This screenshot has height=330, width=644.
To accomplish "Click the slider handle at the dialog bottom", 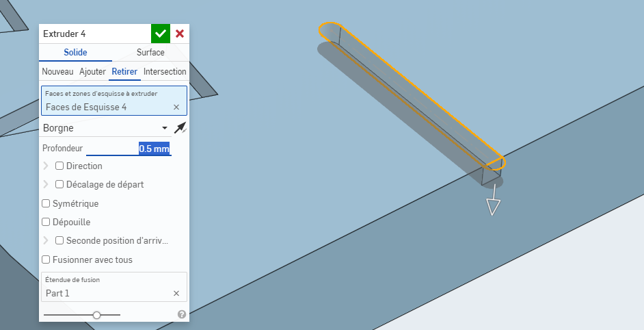I will [x=97, y=315].
